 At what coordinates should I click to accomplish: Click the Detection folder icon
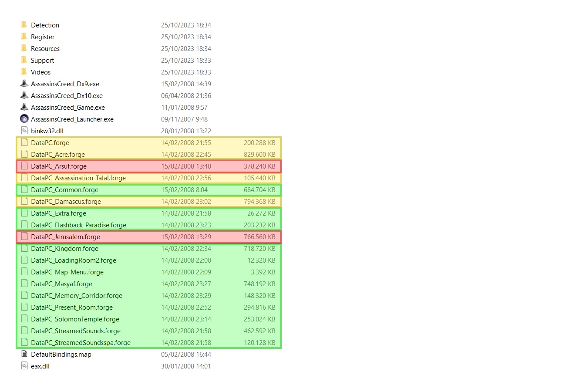pyautogui.click(x=24, y=25)
